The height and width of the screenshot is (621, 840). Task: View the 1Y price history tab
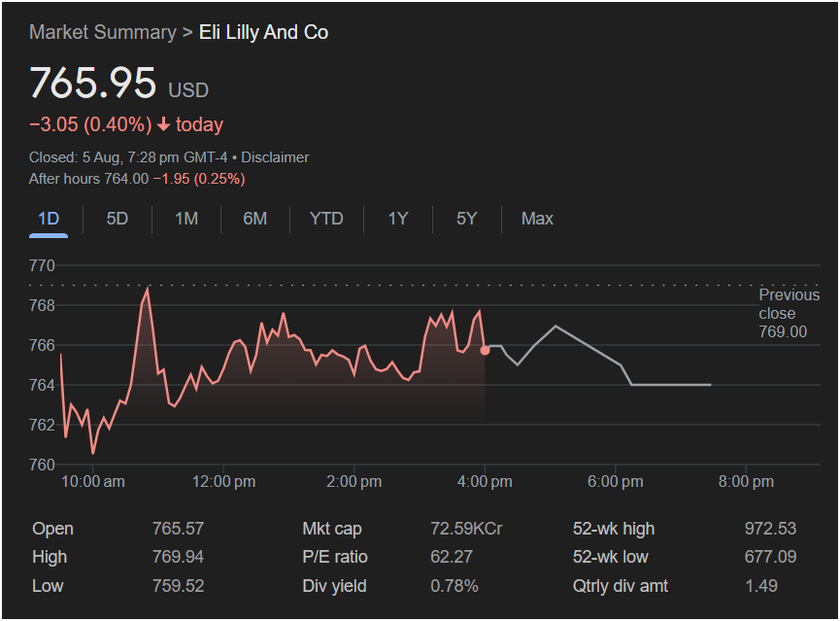pos(398,219)
